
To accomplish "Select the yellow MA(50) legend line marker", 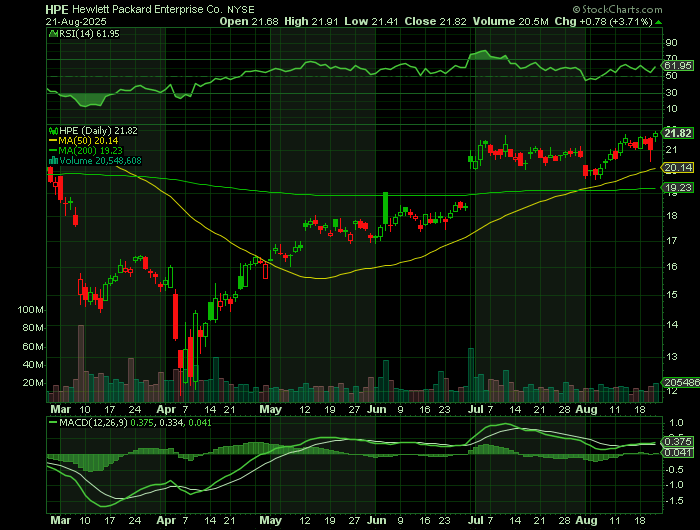I will coord(54,141).
